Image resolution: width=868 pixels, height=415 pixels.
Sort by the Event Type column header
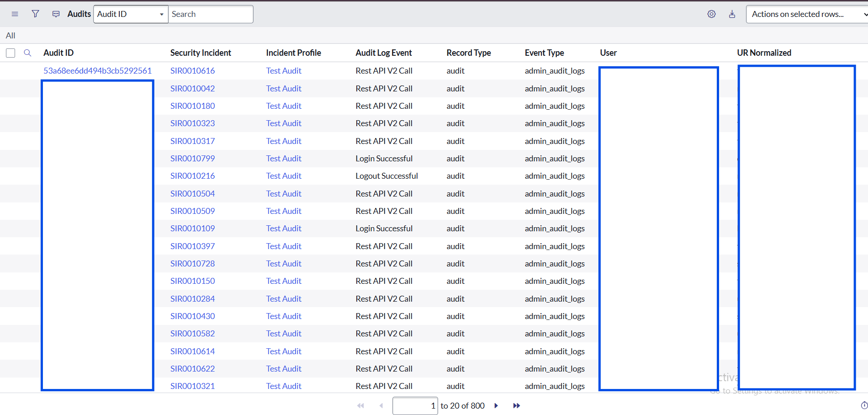coord(544,53)
